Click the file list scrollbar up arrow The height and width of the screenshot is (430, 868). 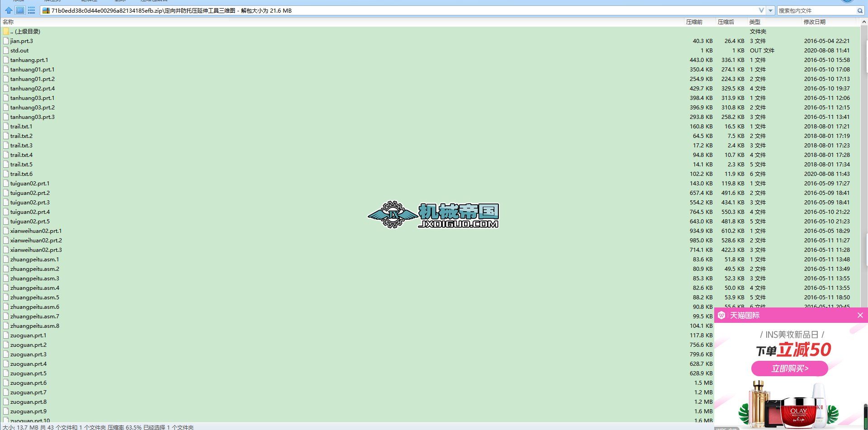click(x=864, y=21)
